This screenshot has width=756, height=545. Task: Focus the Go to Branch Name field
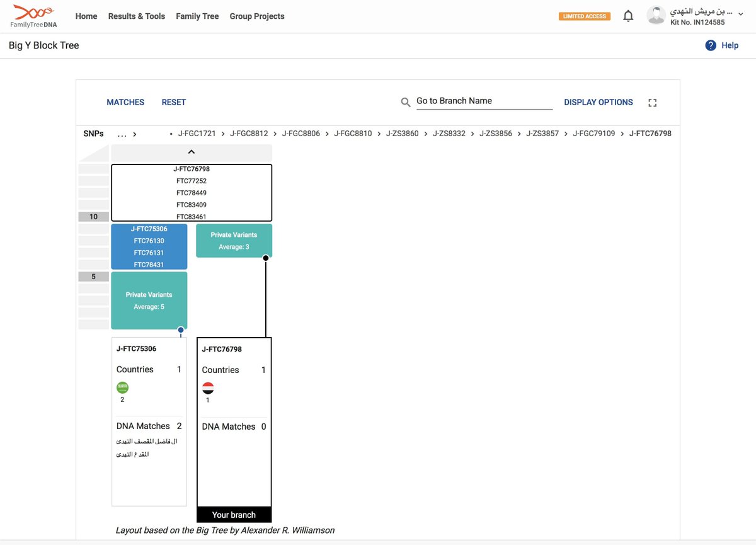tap(484, 101)
